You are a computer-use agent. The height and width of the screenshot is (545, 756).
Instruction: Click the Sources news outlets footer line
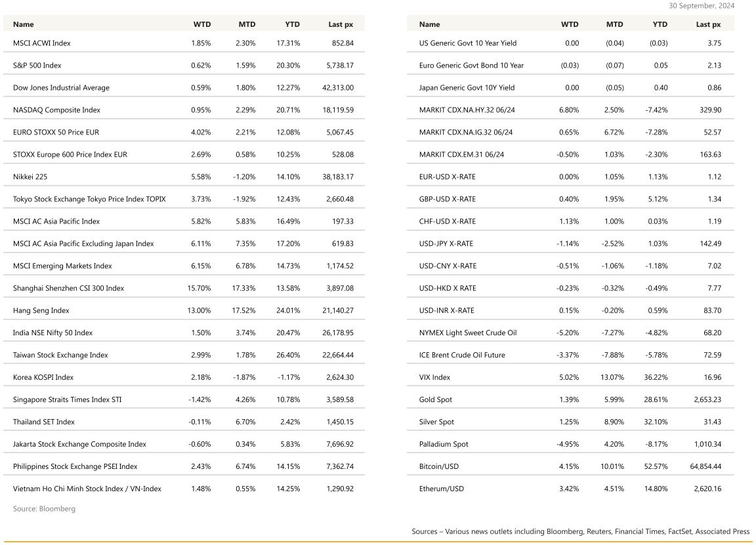580,532
